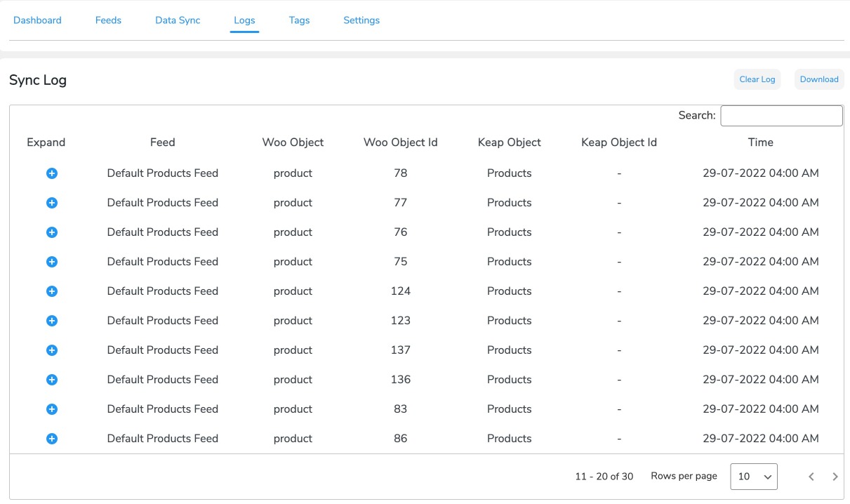Click the previous page chevron
Screen dimensions: 850x504
[x=811, y=476]
